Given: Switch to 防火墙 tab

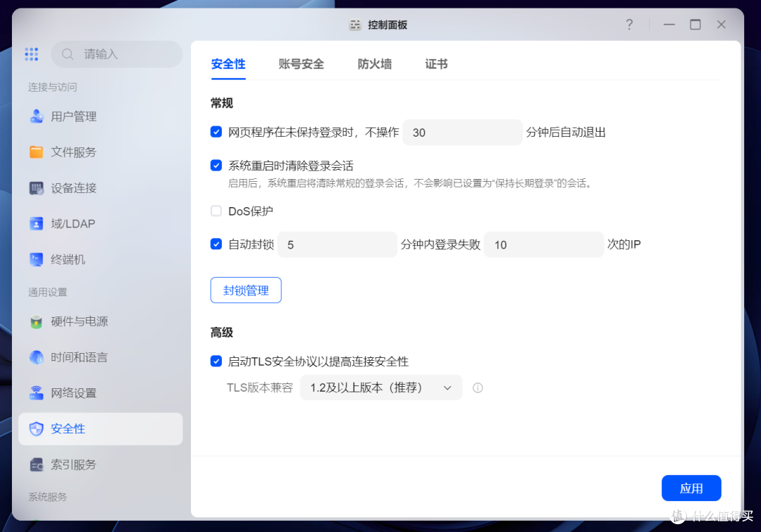Looking at the screenshot, I should [x=375, y=64].
